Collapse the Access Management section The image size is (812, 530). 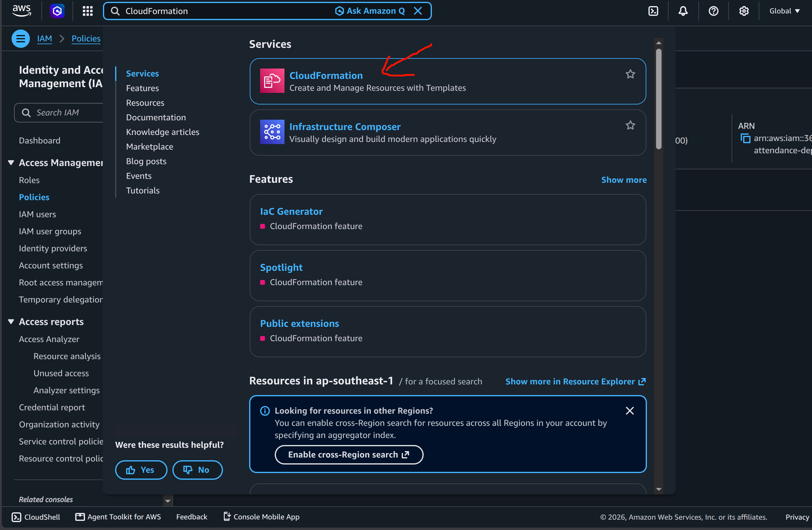coord(11,162)
